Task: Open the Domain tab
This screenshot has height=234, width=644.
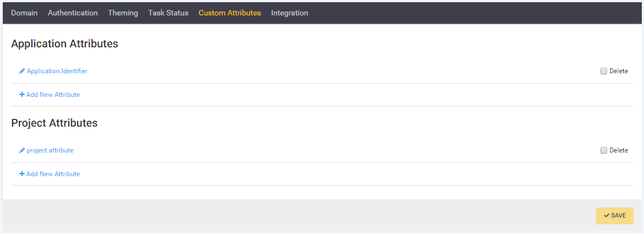Action: [x=24, y=13]
